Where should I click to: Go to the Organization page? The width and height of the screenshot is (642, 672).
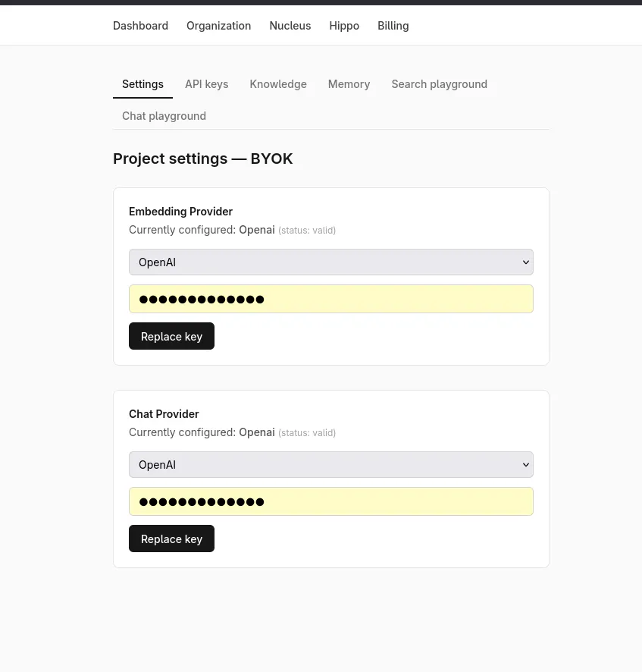pyautogui.click(x=218, y=26)
